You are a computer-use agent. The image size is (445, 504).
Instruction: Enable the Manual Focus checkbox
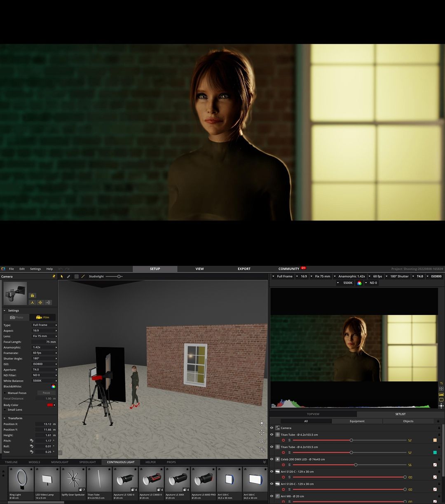click(5, 393)
